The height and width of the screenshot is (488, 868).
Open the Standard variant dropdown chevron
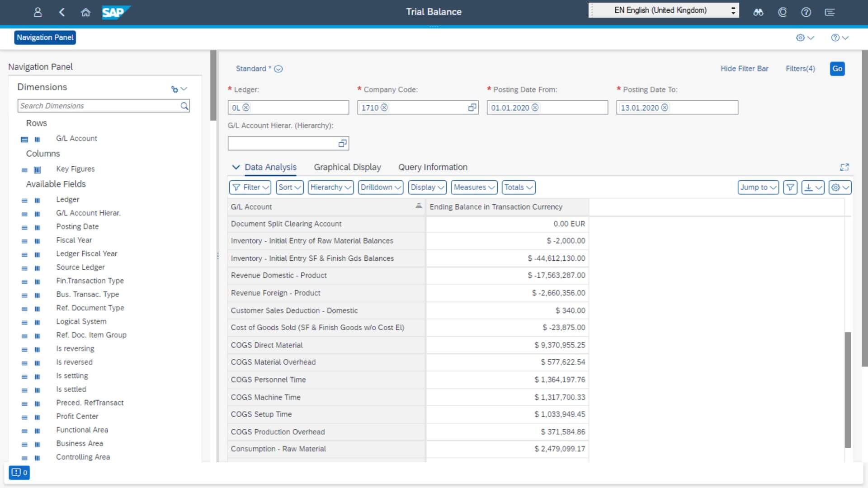click(278, 69)
